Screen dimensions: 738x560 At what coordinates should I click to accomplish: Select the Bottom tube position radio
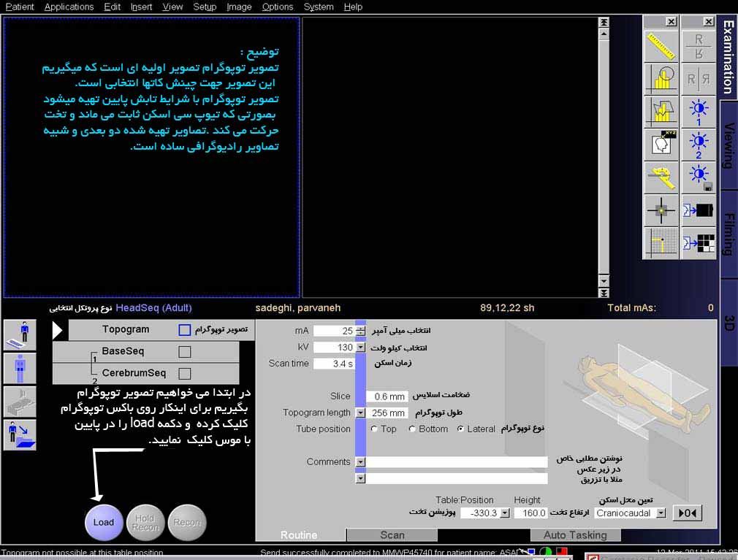click(412, 429)
